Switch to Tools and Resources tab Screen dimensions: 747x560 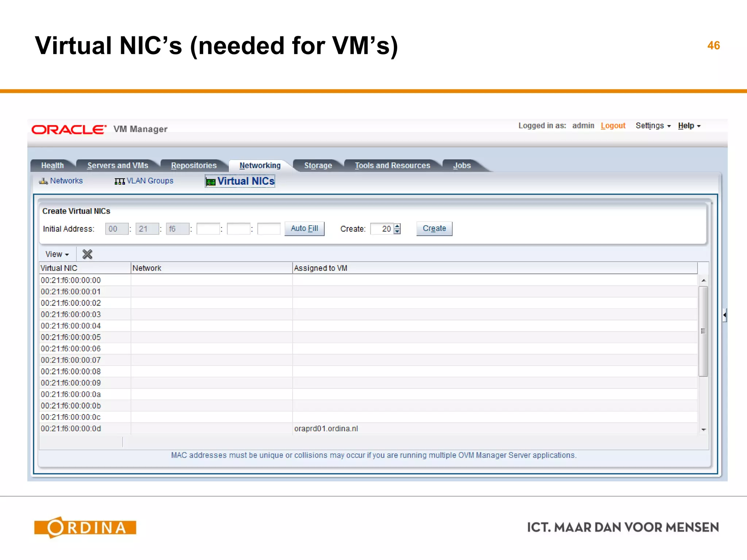[392, 166]
